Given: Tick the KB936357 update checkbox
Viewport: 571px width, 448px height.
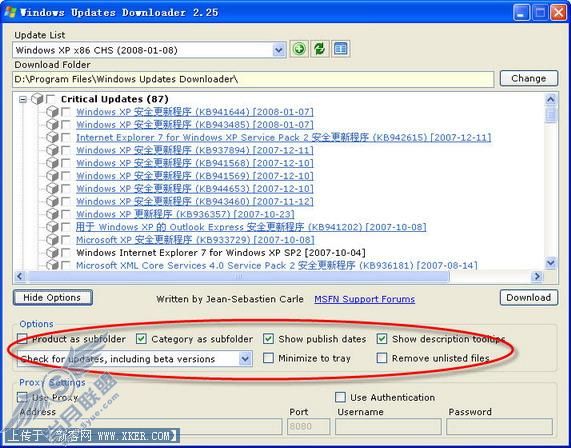Looking at the screenshot, I should (x=66, y=214).
